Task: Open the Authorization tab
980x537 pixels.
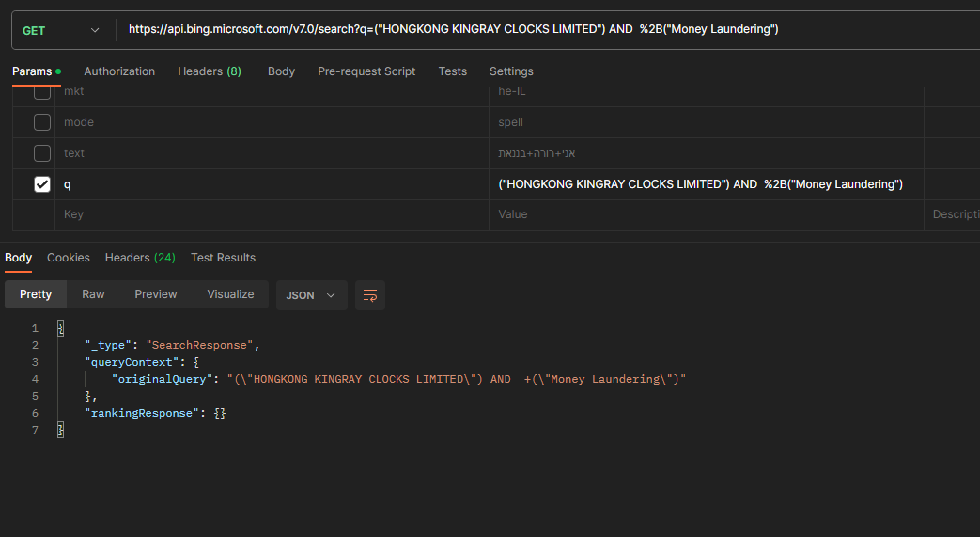Action: point(119,71)
